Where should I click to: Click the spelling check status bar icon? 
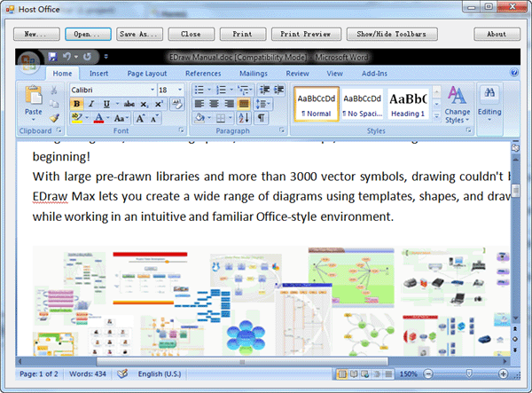point(122,373)
